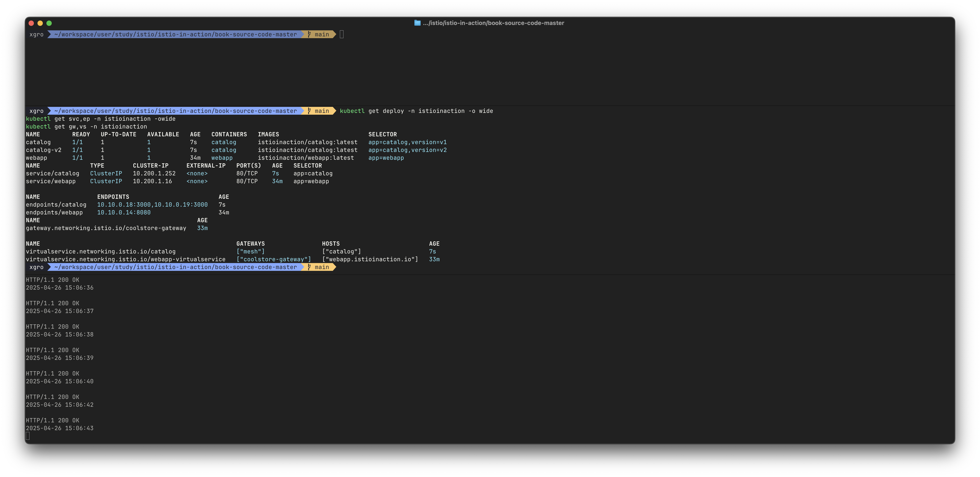Click the GATEWAYS column header
980x477 pixels.
(x=250, y=244)
